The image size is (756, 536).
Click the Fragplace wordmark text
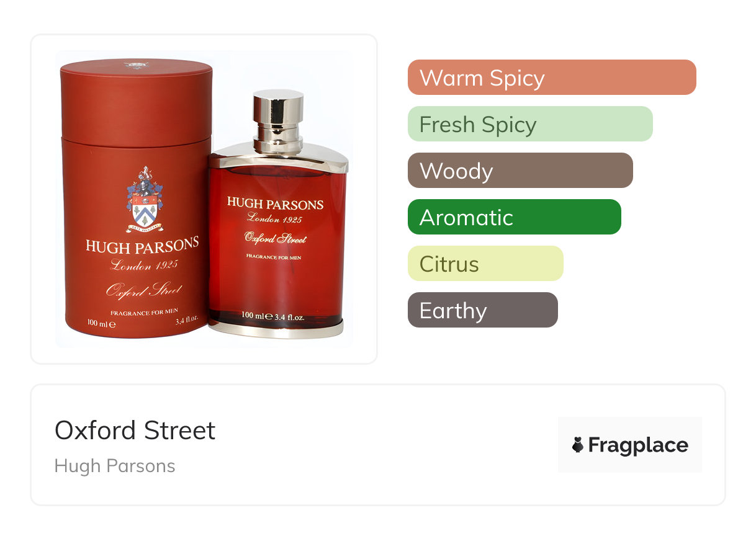(638, 445)
